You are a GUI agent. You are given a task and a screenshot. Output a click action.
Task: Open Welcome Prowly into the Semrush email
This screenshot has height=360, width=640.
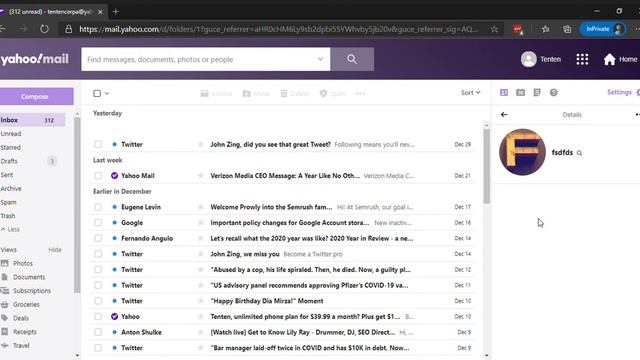click(x=271, y=207)
